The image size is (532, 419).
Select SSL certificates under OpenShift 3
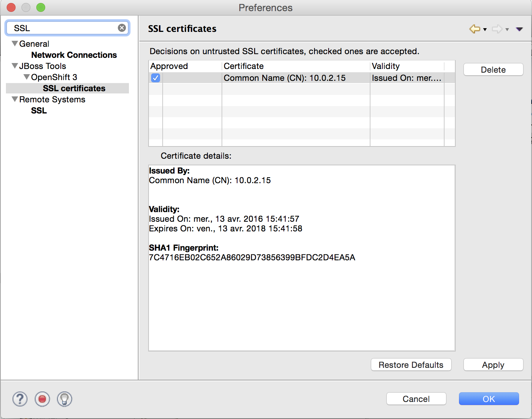(x=74, y=88)
